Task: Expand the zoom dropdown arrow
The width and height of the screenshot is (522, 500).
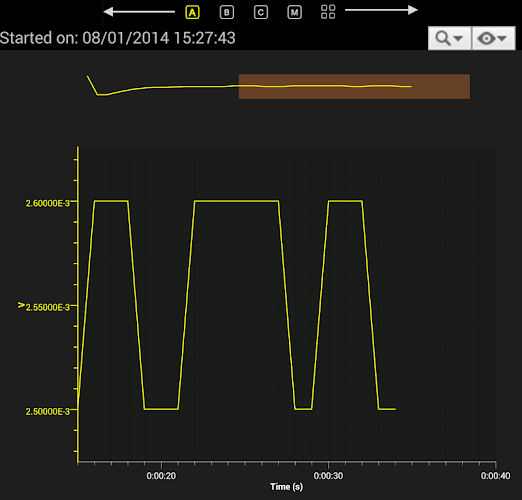Action: click(x=458, y=38)
